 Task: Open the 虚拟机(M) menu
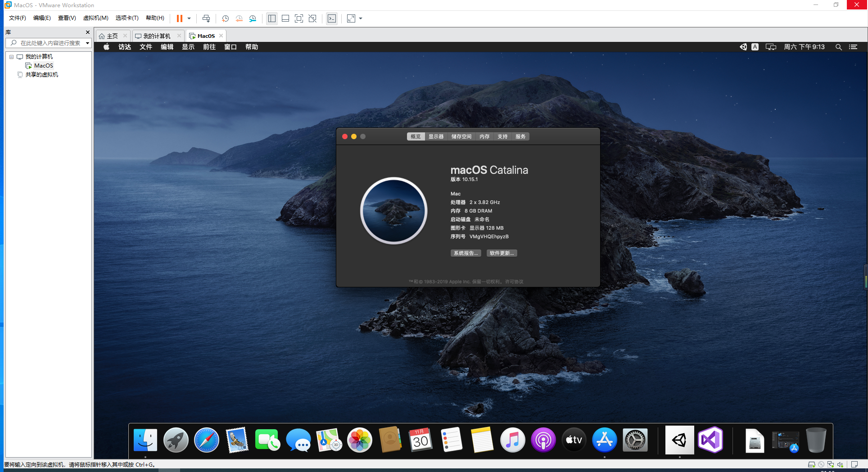95,18
